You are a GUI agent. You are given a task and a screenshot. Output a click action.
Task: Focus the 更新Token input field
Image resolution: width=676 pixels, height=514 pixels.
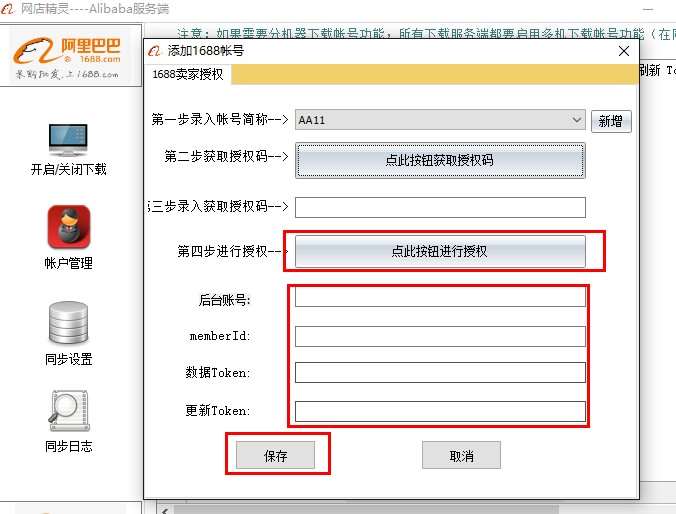(x=440, y=411)
